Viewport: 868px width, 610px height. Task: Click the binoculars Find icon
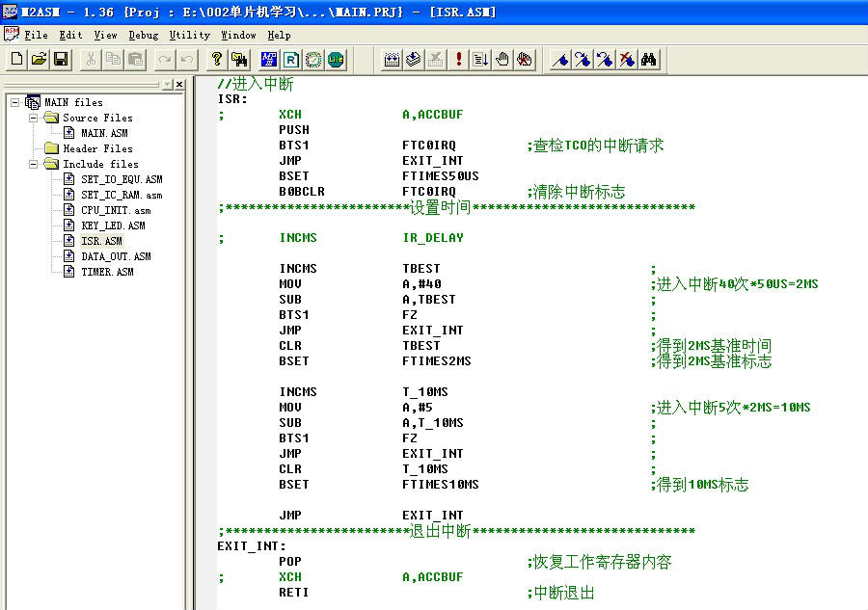649,60
